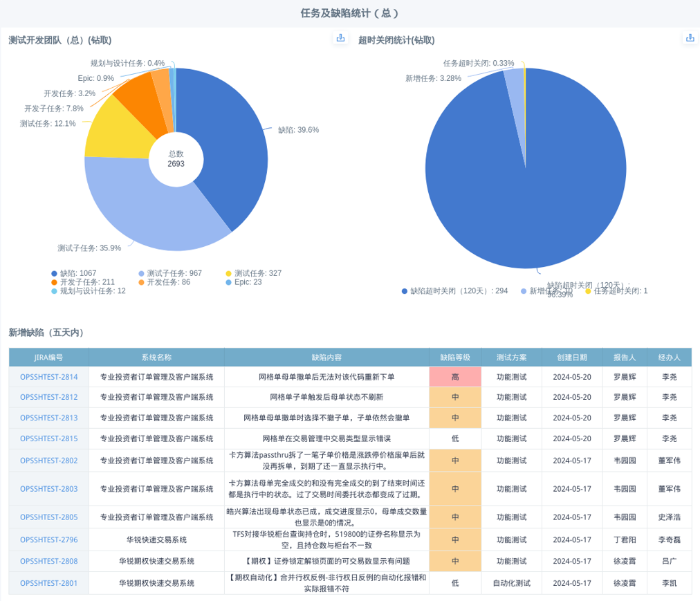Click the 系统名称 column header
This screenshot has height=601, width=700.
pyautogui.click(x=157, y=358)
